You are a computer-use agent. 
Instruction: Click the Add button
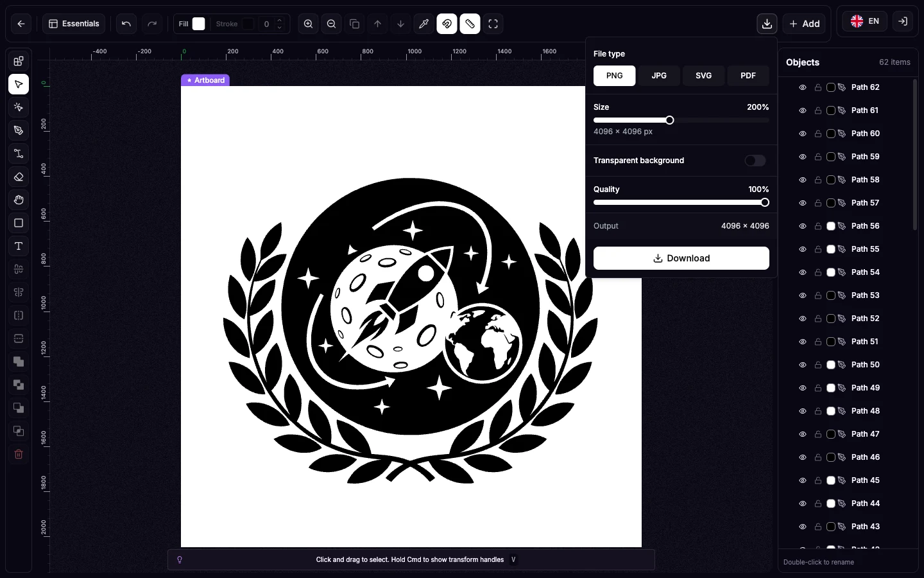804,24
